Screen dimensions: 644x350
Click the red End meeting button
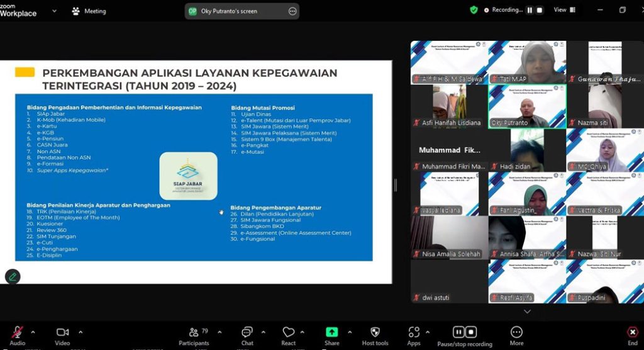(633, 336)
